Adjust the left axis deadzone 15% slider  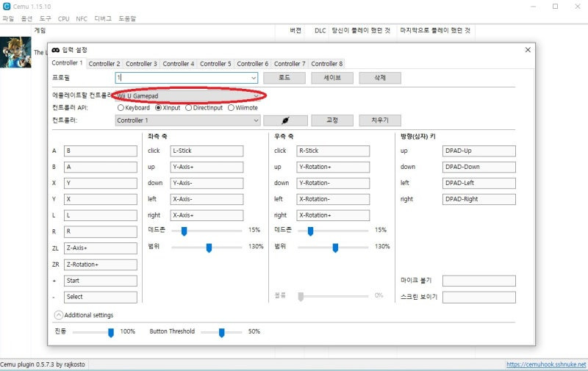point(184,231)
